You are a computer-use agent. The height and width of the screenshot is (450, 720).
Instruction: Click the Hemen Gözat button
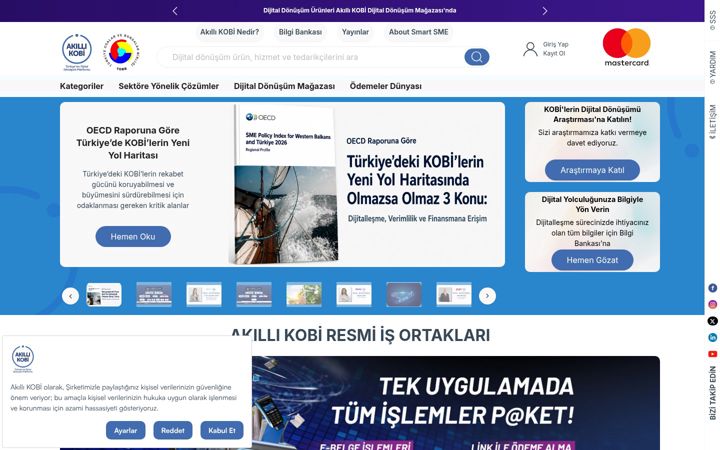(592, 260)
